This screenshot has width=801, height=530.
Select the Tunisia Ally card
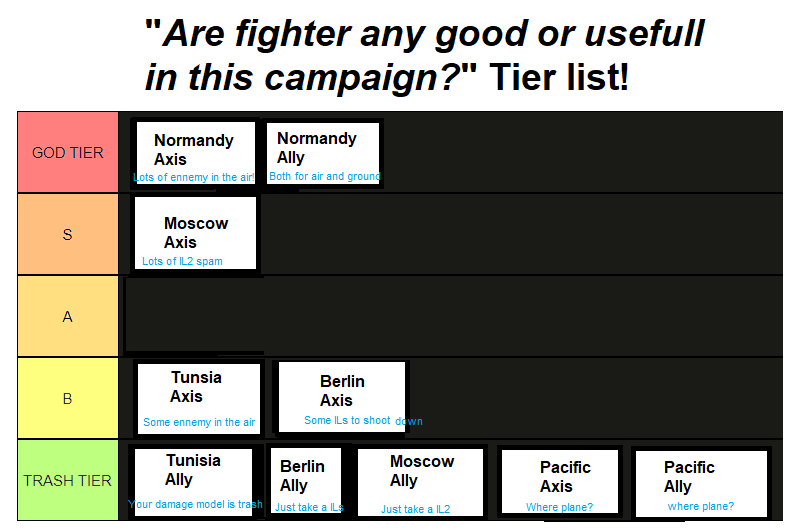coord(194,481)
